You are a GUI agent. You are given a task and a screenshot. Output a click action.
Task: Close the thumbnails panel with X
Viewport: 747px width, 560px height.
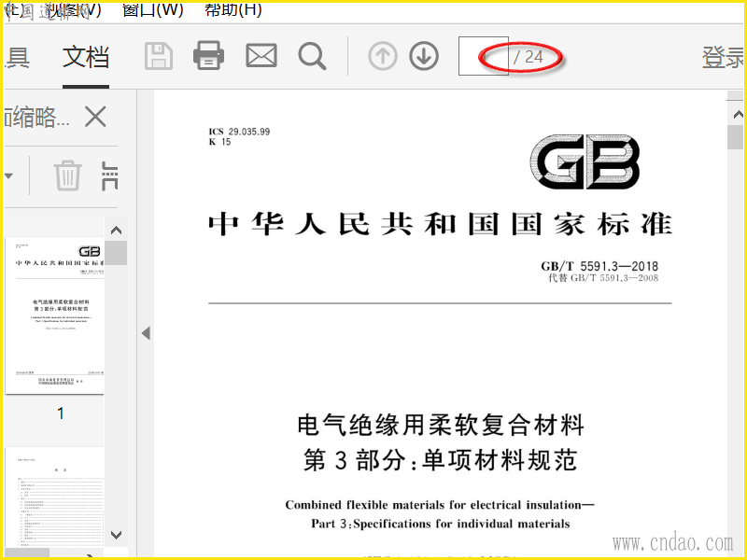click(95, 117)
